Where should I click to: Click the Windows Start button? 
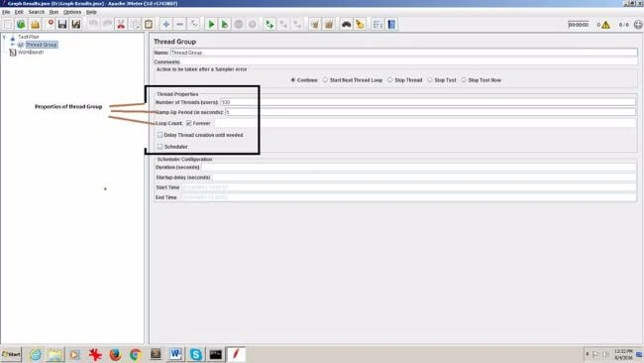coord(11,354)
